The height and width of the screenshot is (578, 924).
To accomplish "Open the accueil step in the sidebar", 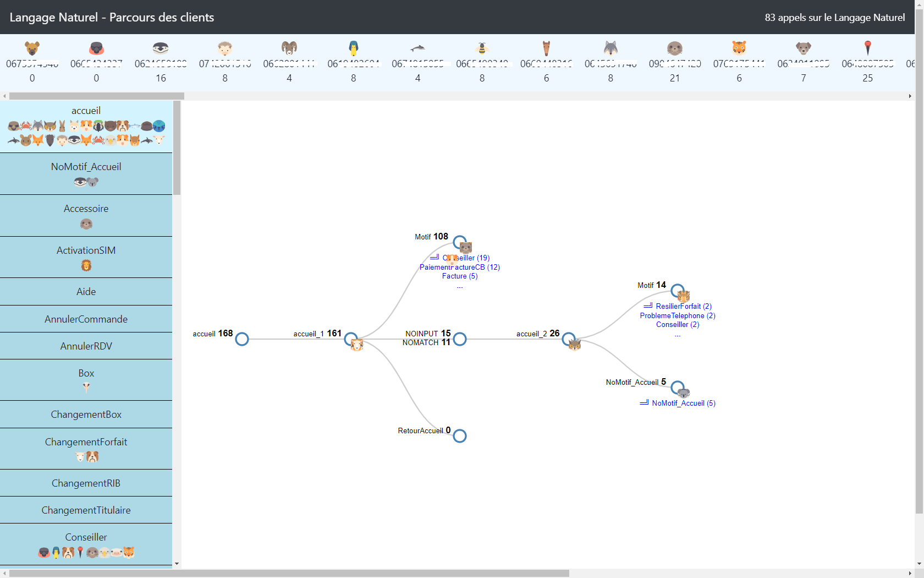I will (x=86, y=127).
